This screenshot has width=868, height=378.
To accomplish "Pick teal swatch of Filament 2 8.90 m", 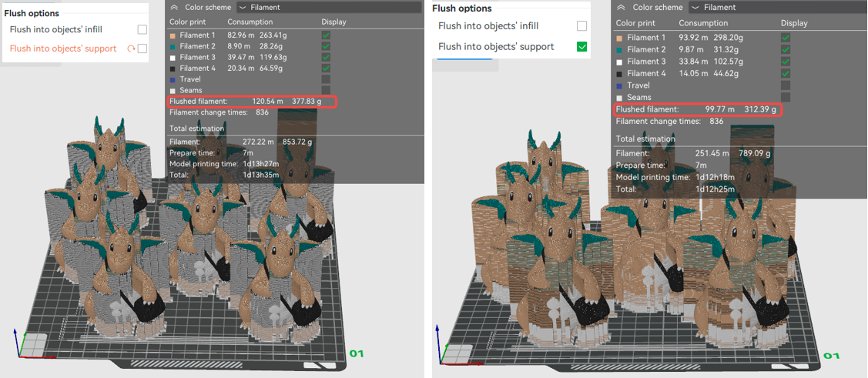I will pos(173,46).
